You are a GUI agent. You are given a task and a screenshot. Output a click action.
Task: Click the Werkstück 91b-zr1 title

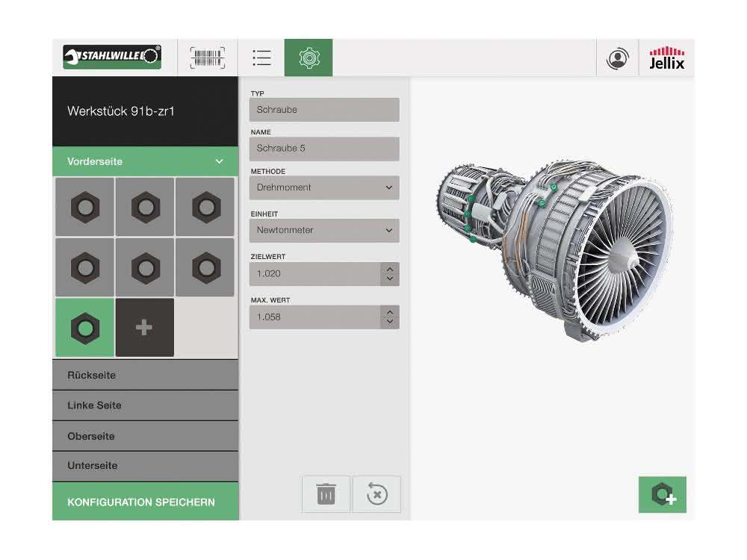tap(121, 111)
